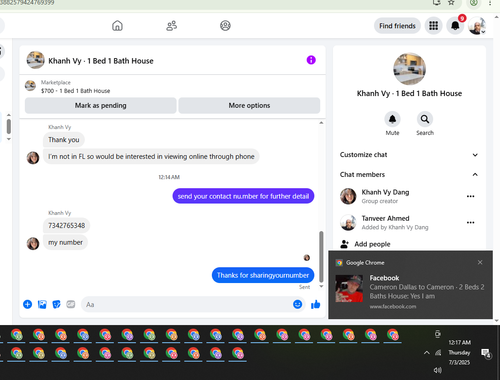
Task: Open the Facebook menu grid icon
Action: (433, 26)
